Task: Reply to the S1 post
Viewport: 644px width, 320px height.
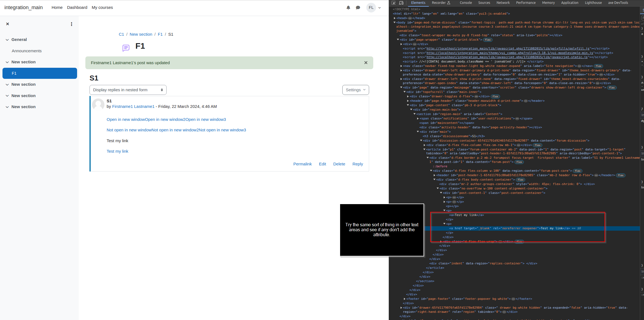Action: pyautogui.click(x=358, y=164)
